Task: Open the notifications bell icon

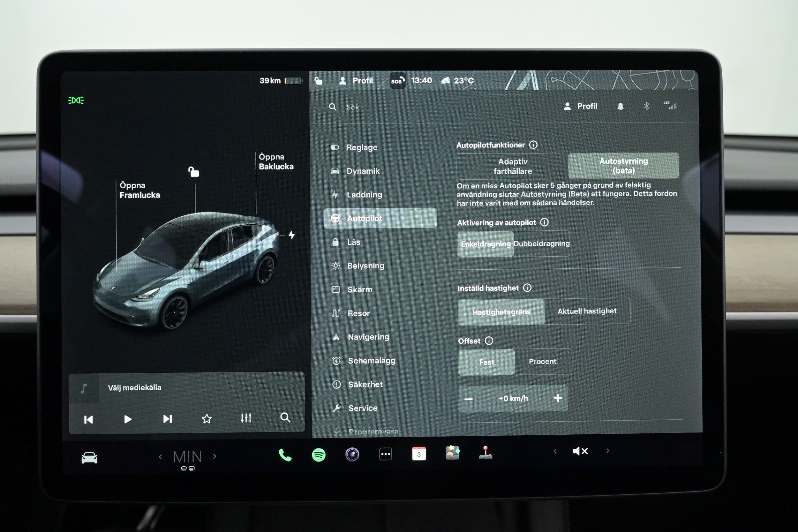Action: click(620, 107)
